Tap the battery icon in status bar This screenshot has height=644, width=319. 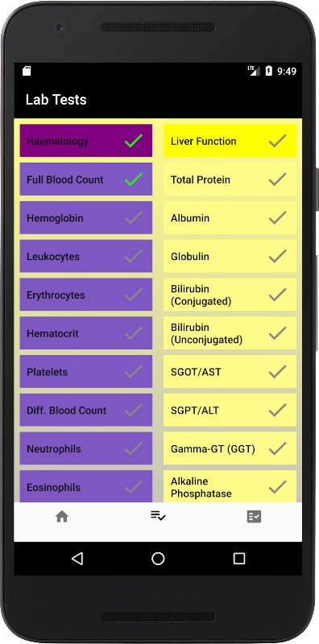[268, 71]
